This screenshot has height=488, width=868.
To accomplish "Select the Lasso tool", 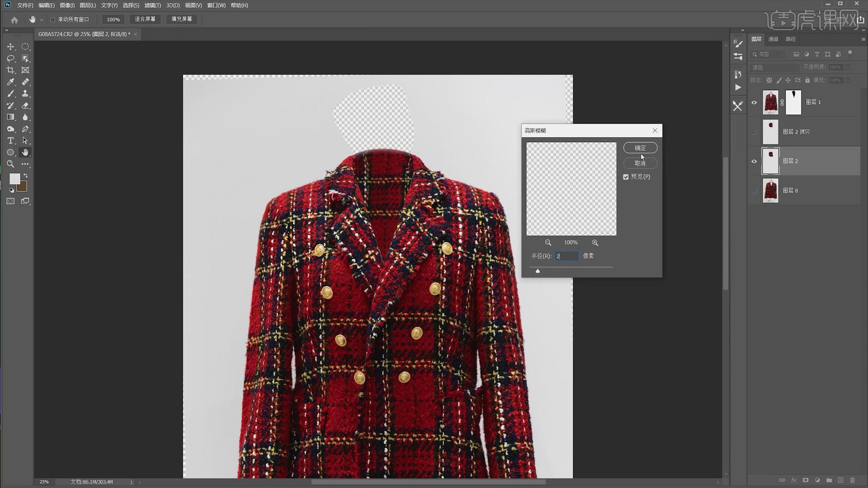I will [x=10, y=58].
